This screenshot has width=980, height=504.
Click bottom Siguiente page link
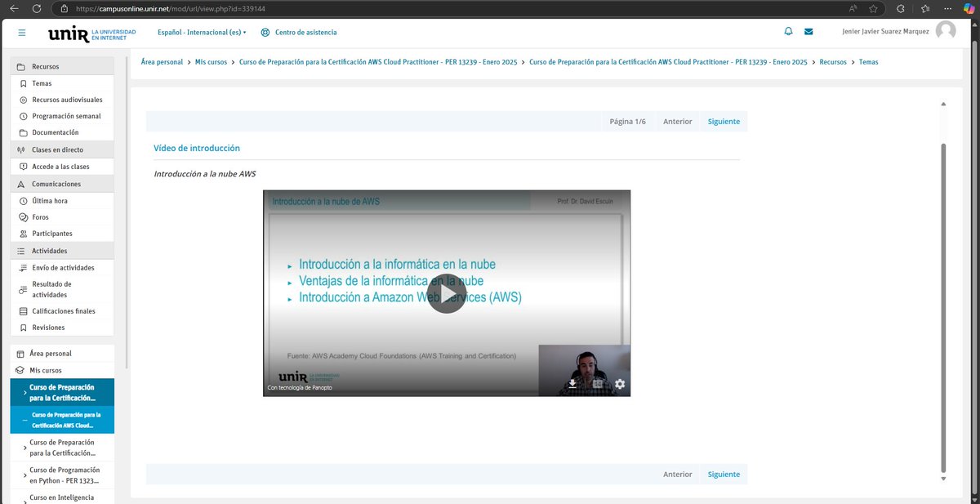click(724, 475)
